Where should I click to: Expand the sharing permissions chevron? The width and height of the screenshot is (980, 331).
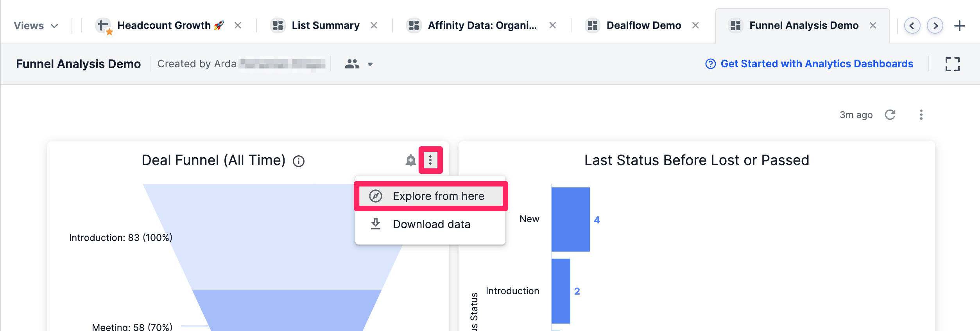(x=370, y=64)
